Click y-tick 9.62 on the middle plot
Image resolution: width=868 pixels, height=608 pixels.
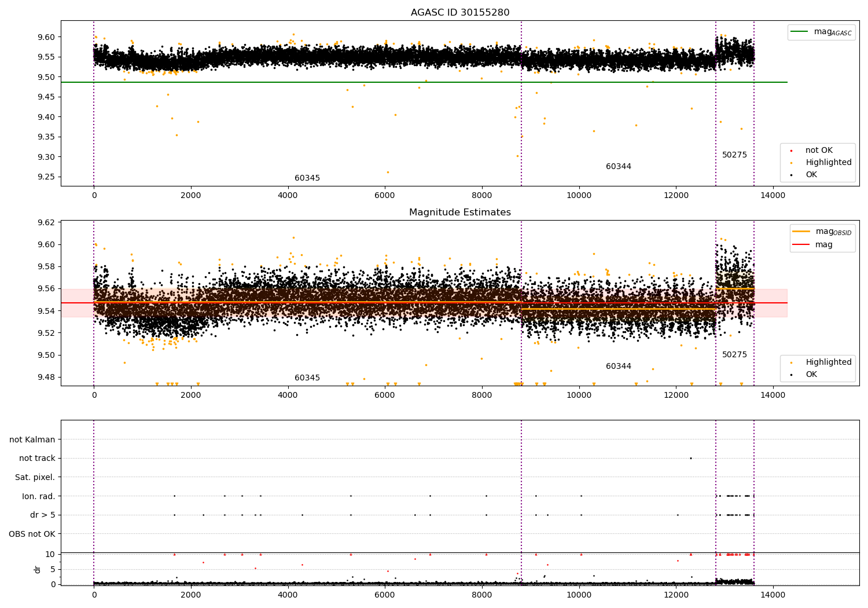click(45, 222)
